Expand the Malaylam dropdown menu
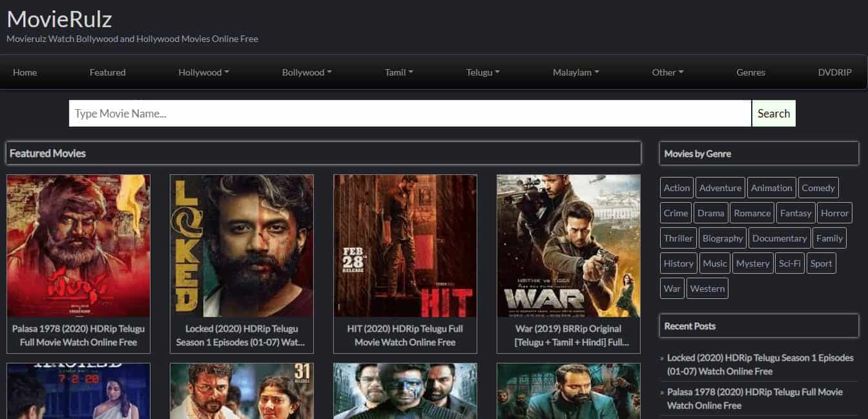This screenshot has width=868, height=419. coord(576,72)
